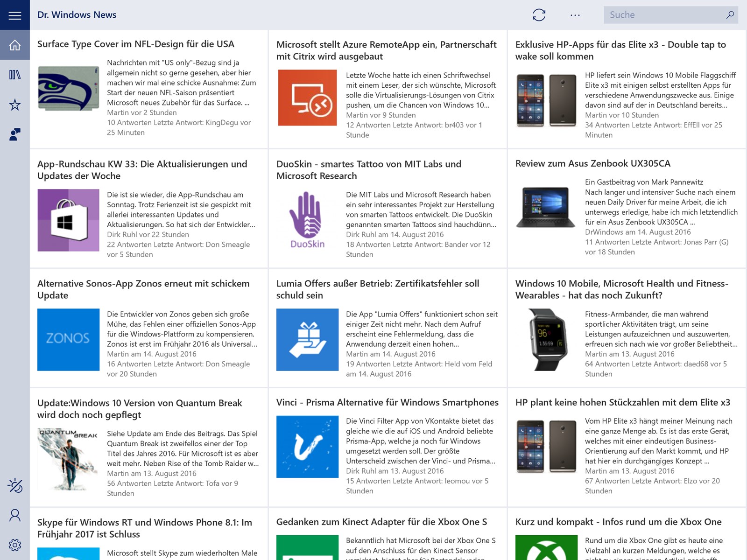The height and width of the screenshot is (560, 747).
Task: Click the green Xbox logo thumbnail
Action: click(546, 547)
